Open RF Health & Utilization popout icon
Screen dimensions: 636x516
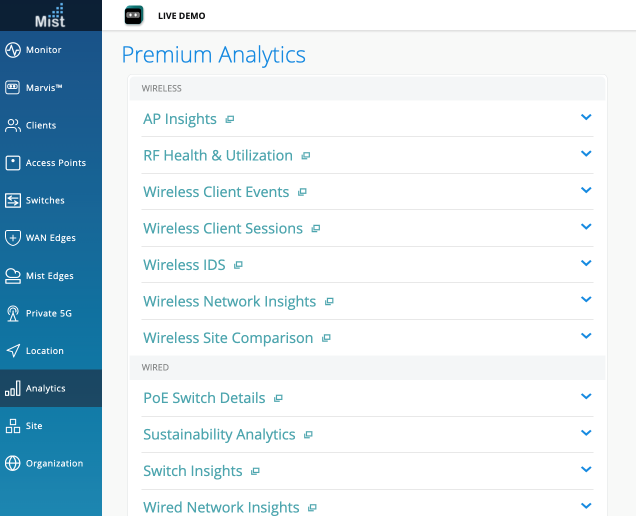click(306, 156)
